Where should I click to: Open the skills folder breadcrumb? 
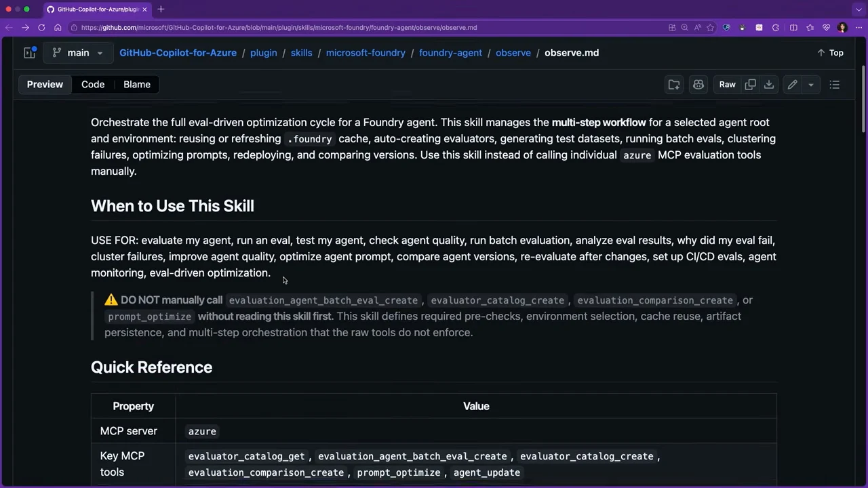pyautogui.click(x=302, y=53)
